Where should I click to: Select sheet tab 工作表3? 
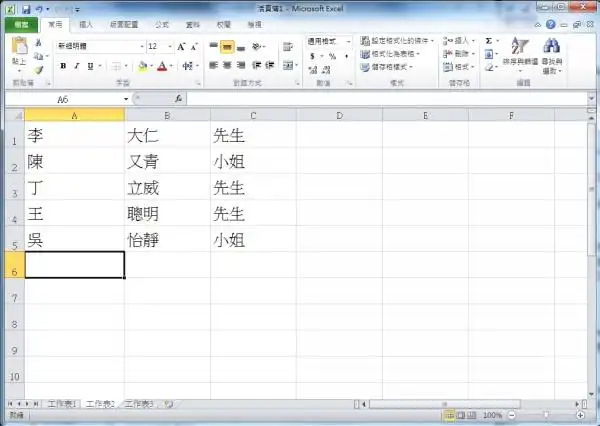[139, 404]
